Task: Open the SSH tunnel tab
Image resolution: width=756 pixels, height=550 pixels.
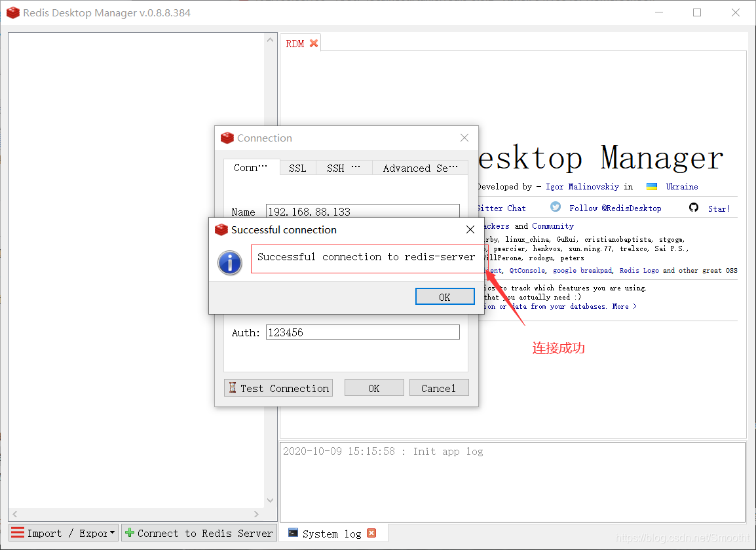Action: click(344, 168)
